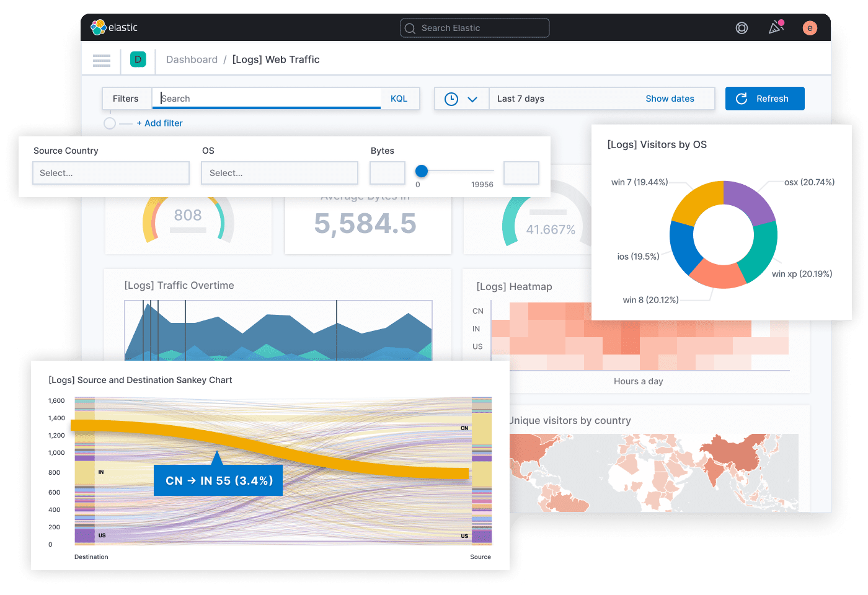The height and width of the screenshot is (595, 868).
Task: Click the magnifier in the Search Elastic bar
Action: [x=409, y=28]
